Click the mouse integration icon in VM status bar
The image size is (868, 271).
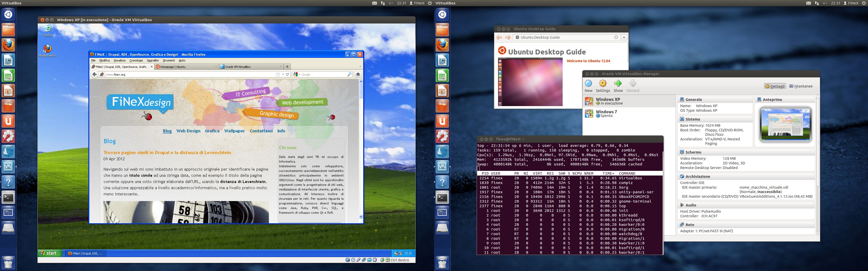click(x=382, y=260)
